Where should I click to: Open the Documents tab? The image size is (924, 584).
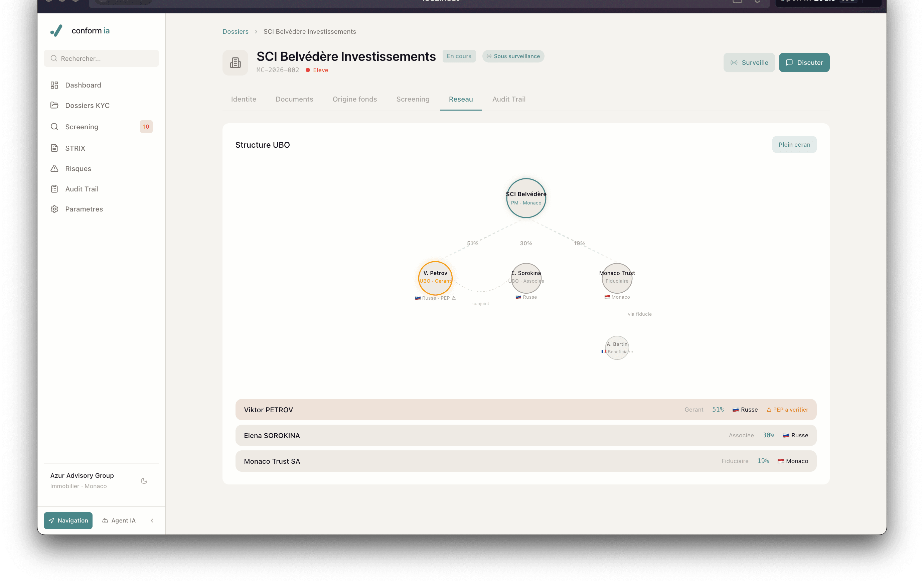click(294, 99)
